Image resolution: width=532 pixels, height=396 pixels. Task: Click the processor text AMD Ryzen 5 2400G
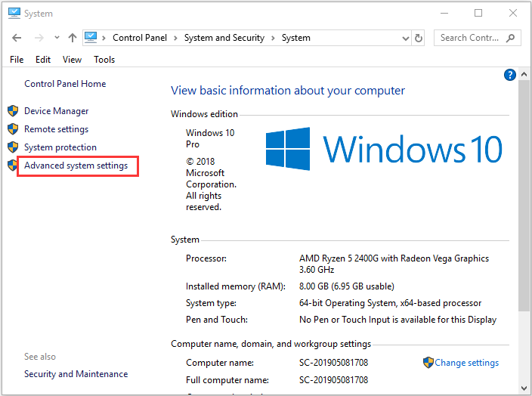click(x=339, y=258)
